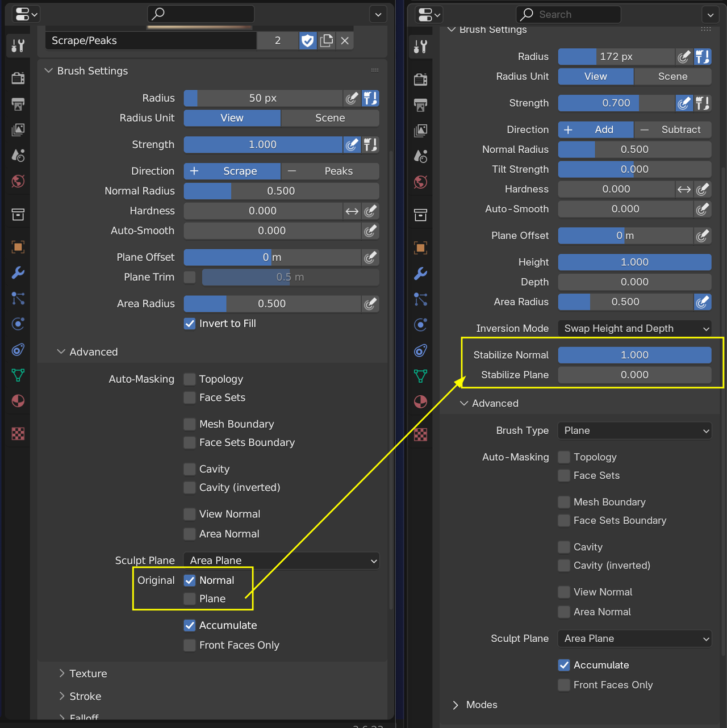
Task: Open the Render properties tab in the left sidebar
Action: 18,78
